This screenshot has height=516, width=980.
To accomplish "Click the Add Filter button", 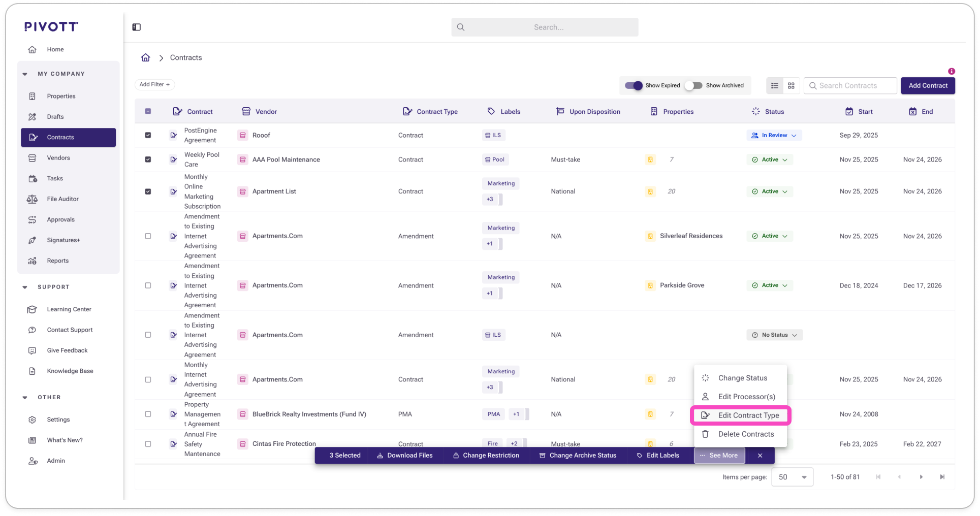I will pyautogui.click(x=154, y=84).
